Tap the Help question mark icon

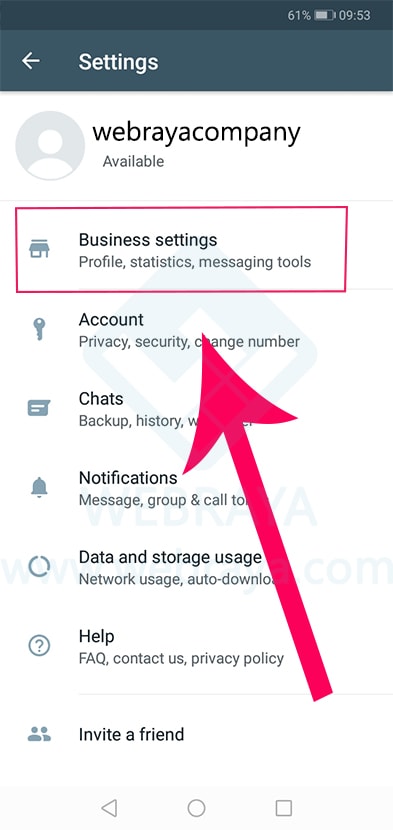[39, 646]
